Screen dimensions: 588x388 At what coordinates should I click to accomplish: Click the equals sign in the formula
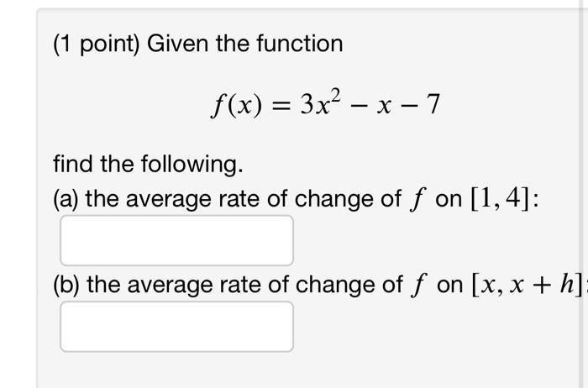point(281,106)
